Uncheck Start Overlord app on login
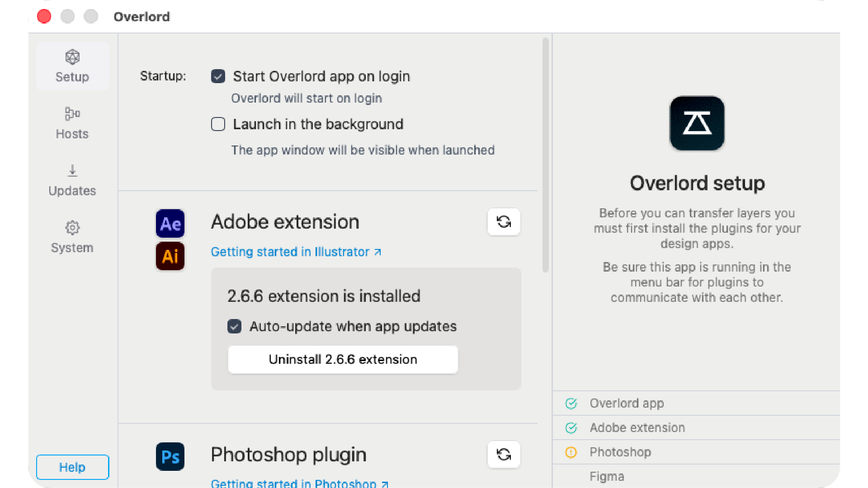868x488 pixels. pos(218,76)
